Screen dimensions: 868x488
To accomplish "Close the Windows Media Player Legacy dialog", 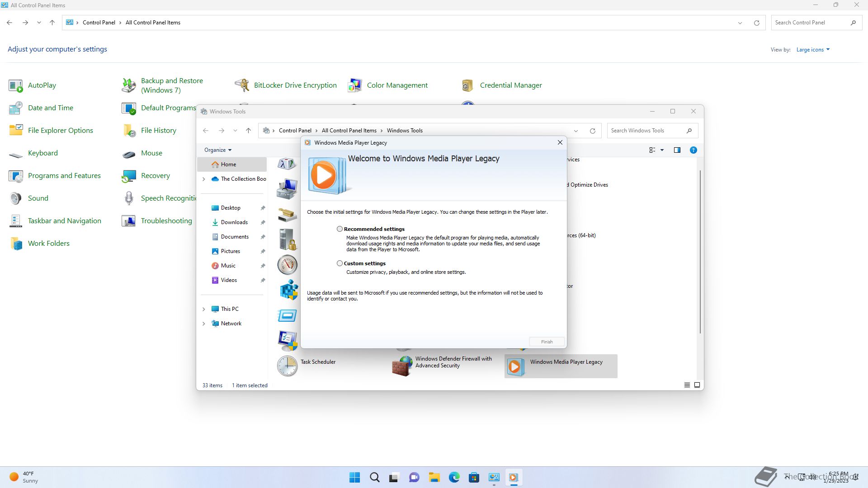I will pos(560,142).
